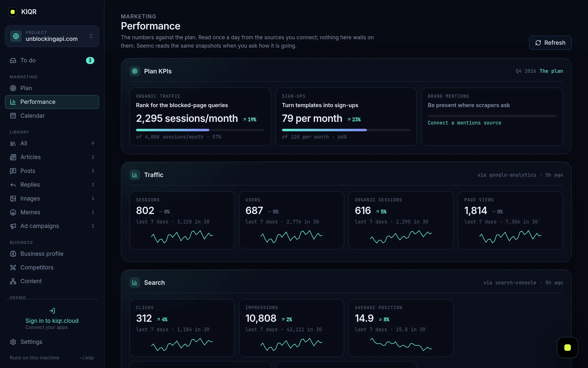Open the To do inbox icon
This screenshot has height=368, width=588.
click(x=13, y=60)
